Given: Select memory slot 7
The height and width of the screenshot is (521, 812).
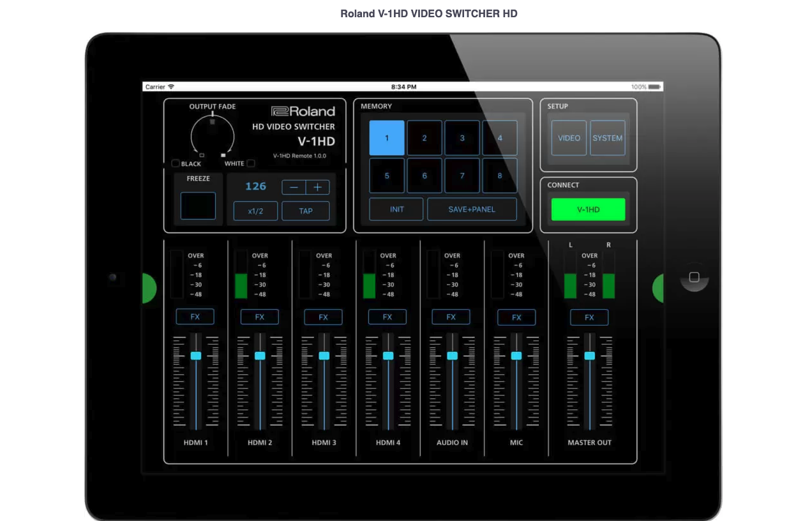Looking at the screenshot, I should click(462, 176).
